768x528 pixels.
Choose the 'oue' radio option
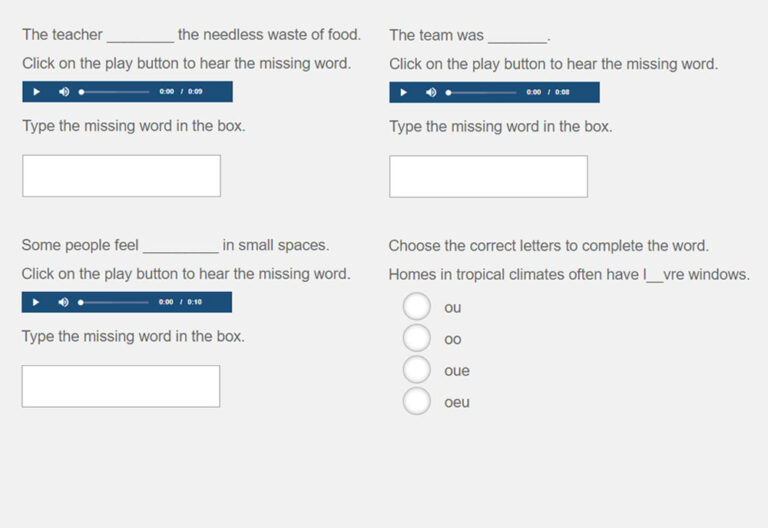click(417, 370)
